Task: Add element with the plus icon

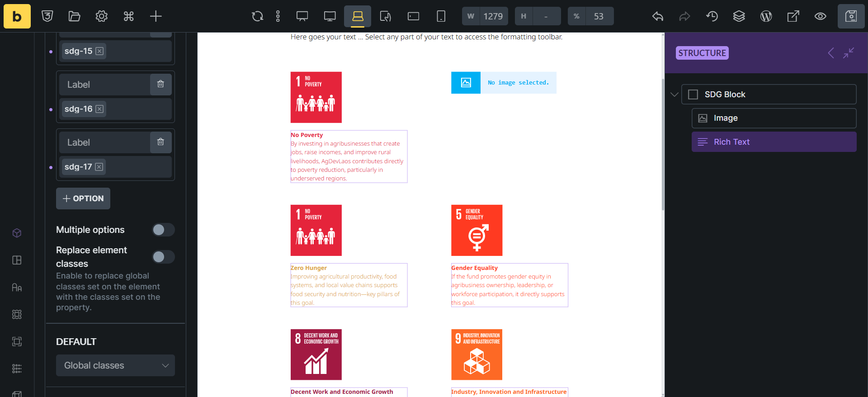Action: (x=156, y=16)
